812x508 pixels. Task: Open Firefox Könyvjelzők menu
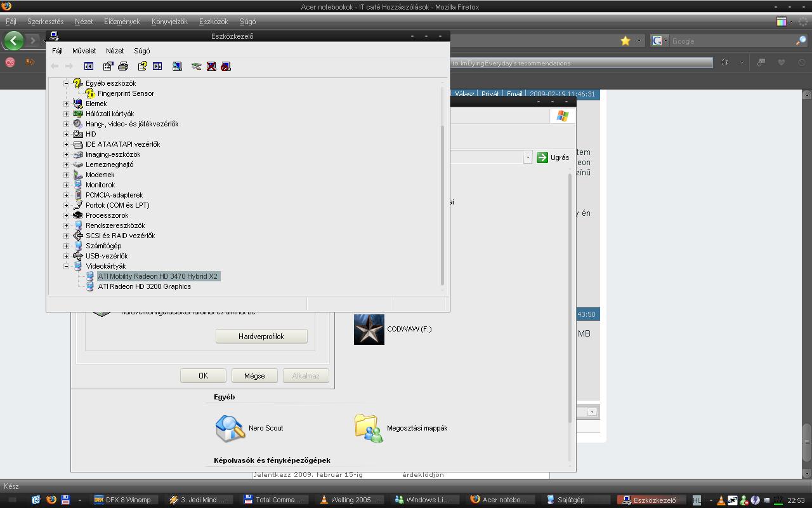pos(169,22)
